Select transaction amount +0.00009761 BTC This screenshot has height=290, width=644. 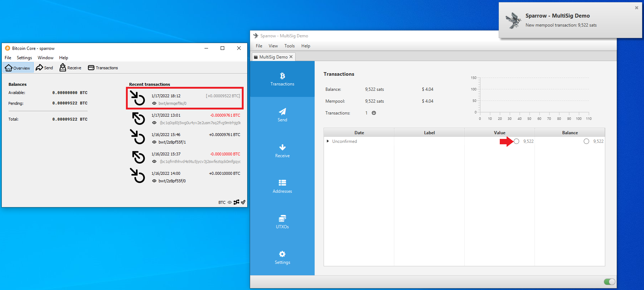[225, 135]
